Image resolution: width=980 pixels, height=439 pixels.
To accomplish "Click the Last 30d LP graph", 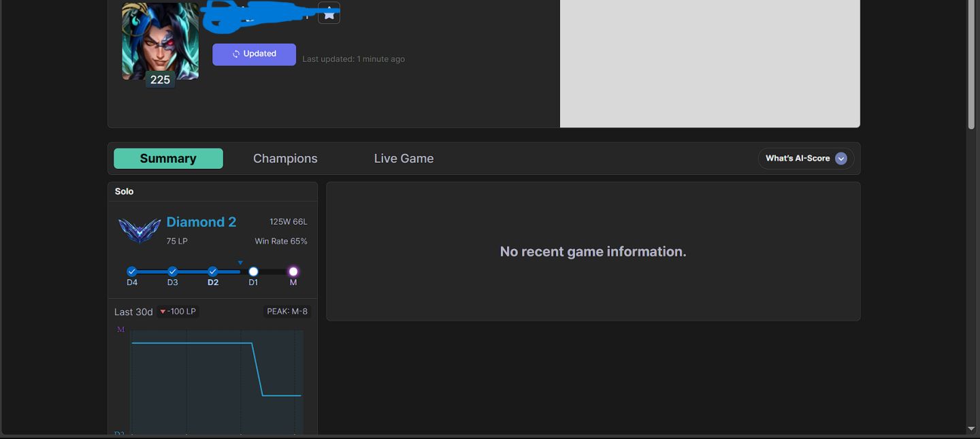I will (x=217, y=382).
